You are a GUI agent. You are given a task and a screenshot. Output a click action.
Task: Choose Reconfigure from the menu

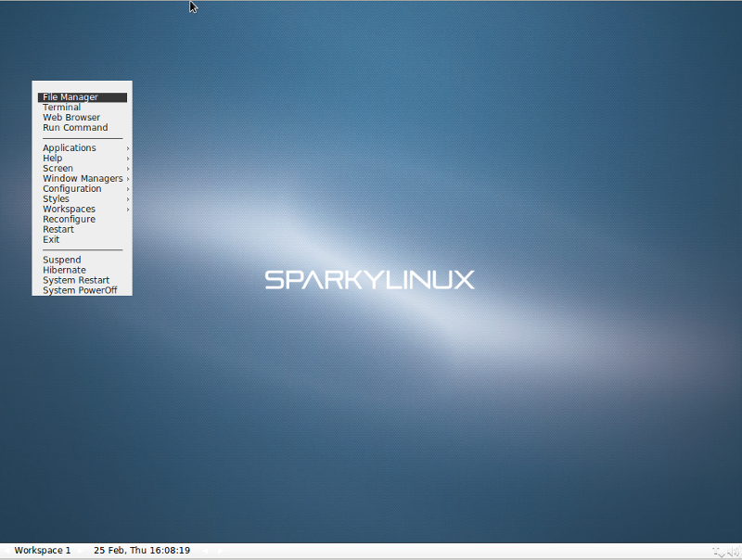[83, 220]
